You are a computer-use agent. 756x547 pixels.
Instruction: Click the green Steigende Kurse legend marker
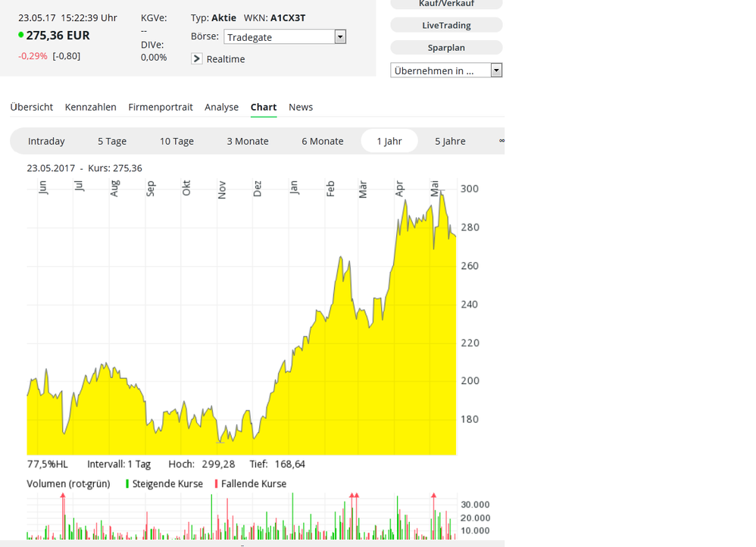(x=127, y=483)
